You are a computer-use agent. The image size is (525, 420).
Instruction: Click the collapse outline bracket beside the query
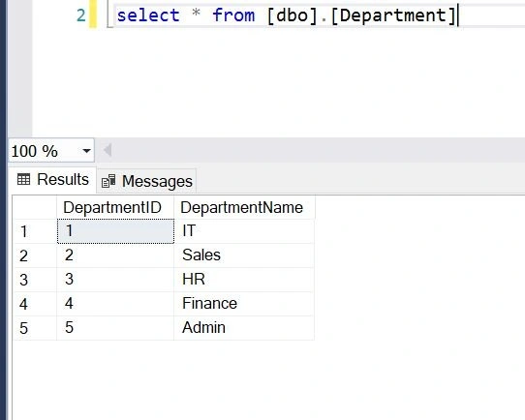point(109,16)
